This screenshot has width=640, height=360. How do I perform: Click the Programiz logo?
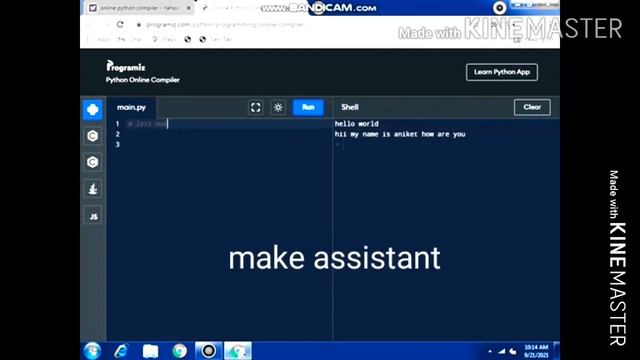point(126,66)
